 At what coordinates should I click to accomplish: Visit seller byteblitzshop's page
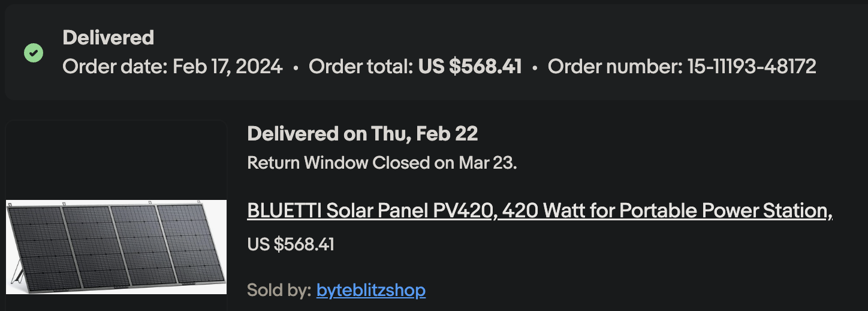pyautogui.click(x=370, y=291)
